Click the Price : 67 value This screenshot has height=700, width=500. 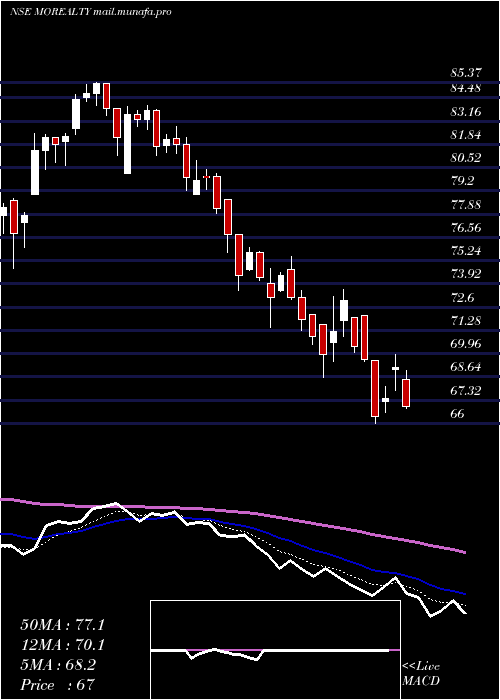pos(58,685)
